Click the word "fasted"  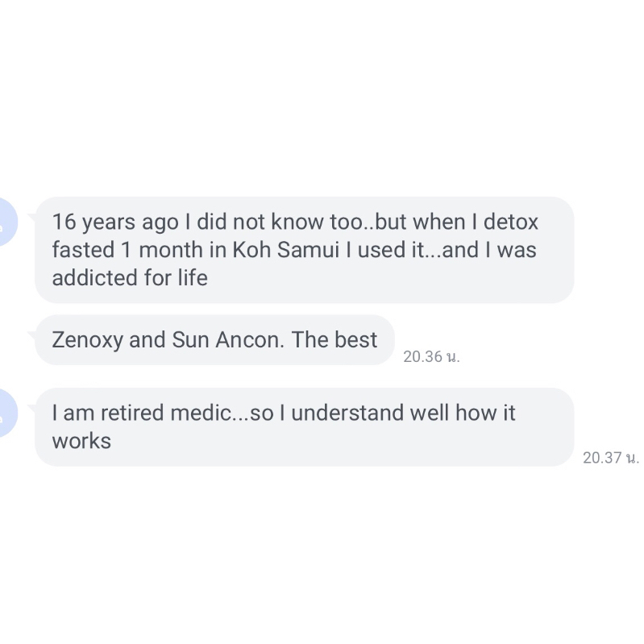(83, 250)
